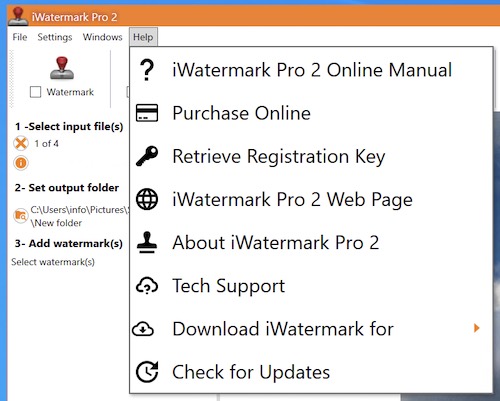
Task: Click the output path ending in New folder
Action: click(x=79, y=216)
